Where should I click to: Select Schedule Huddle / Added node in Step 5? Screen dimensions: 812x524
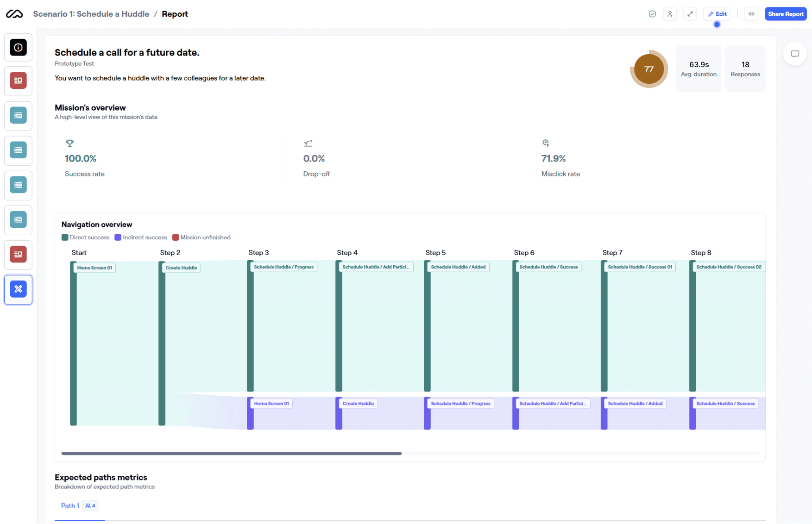point(458,267)
